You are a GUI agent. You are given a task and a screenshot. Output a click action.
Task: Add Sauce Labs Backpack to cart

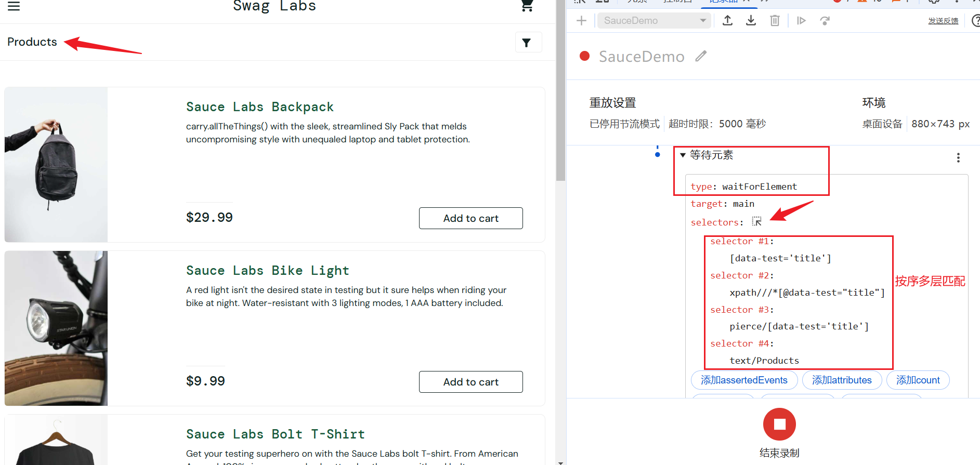[x=471, y=218]
